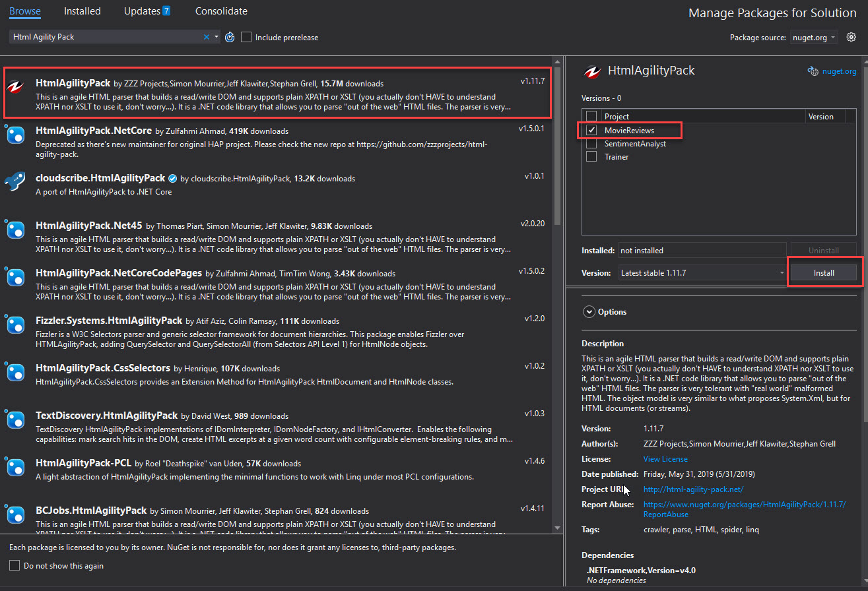868x591 pixels.
Task: Click the globe icon beside nuget.org link
Action: (813, 71)
